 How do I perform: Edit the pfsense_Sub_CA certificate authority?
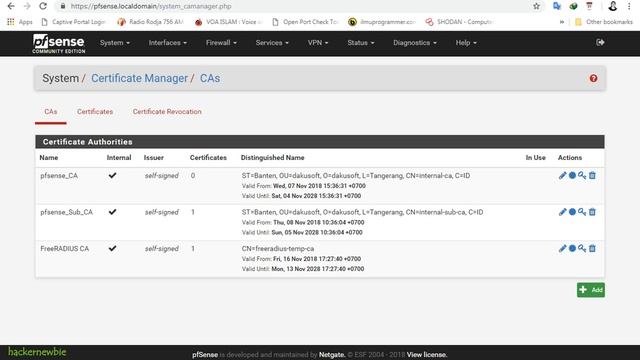(562, 212)
